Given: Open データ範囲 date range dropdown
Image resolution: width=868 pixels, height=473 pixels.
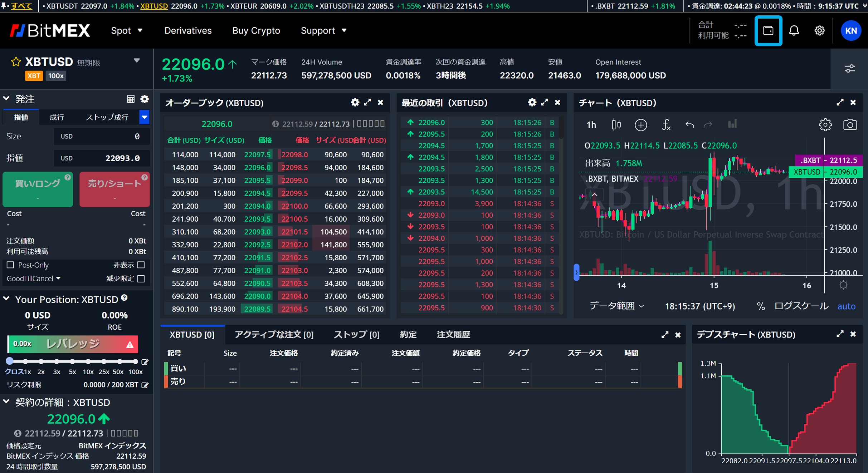Looking at the screenshot, I should (x=616, y=306).
